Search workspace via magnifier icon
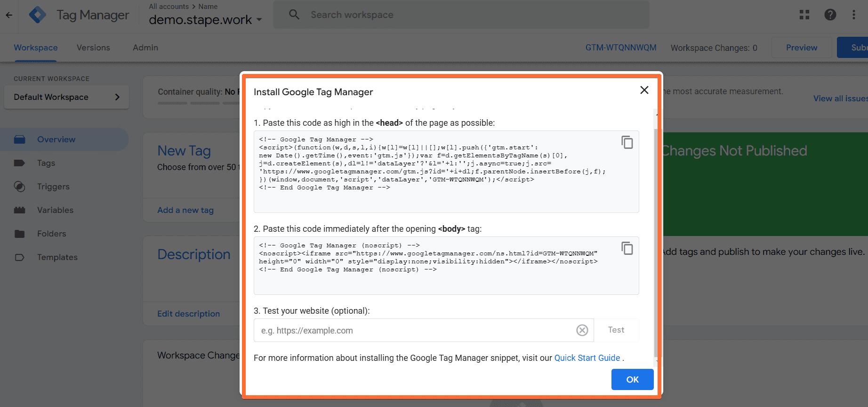 [x=294, y=15]
